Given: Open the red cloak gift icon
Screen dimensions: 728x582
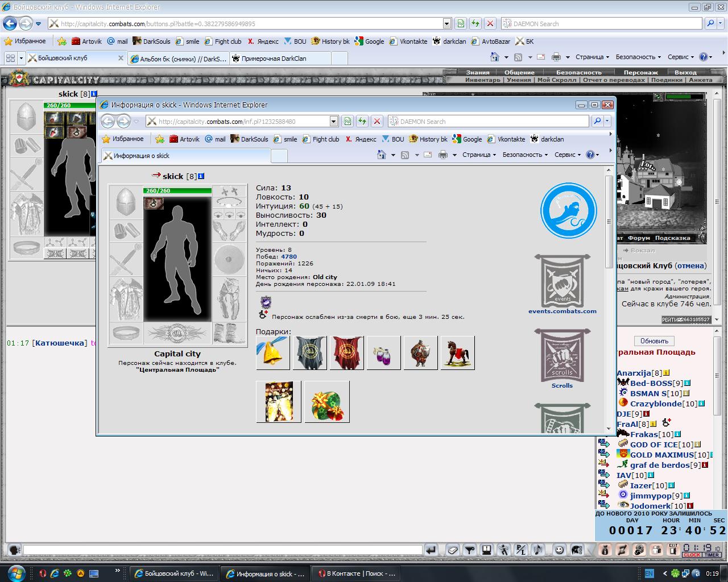Looking at the screenshot, I should pos(347,353).
